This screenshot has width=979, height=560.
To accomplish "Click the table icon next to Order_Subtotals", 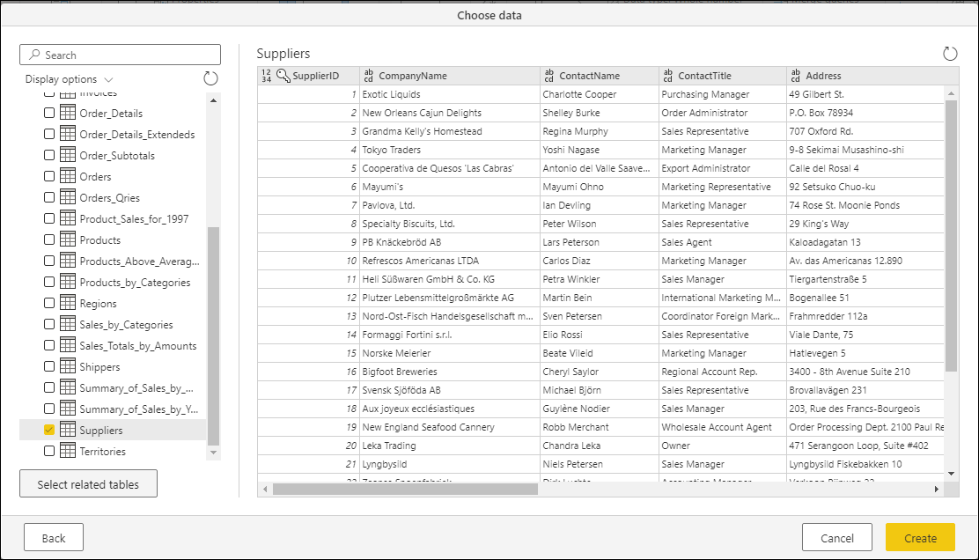I will point(68,155).
